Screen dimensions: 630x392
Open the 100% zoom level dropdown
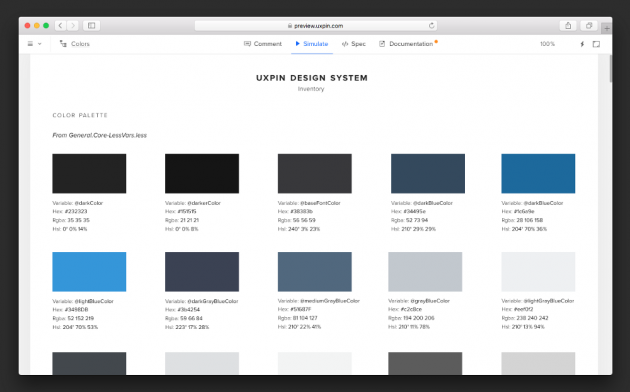[x=547, y=44]
